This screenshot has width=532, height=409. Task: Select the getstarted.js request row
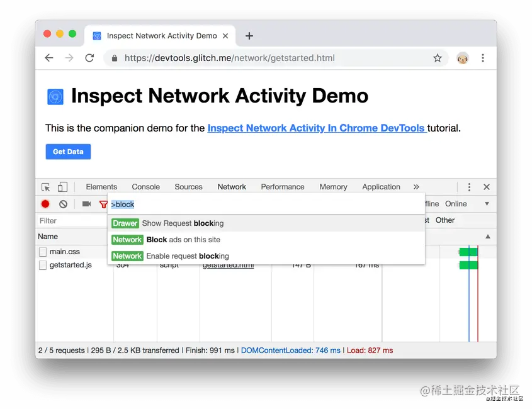point(71,265)
